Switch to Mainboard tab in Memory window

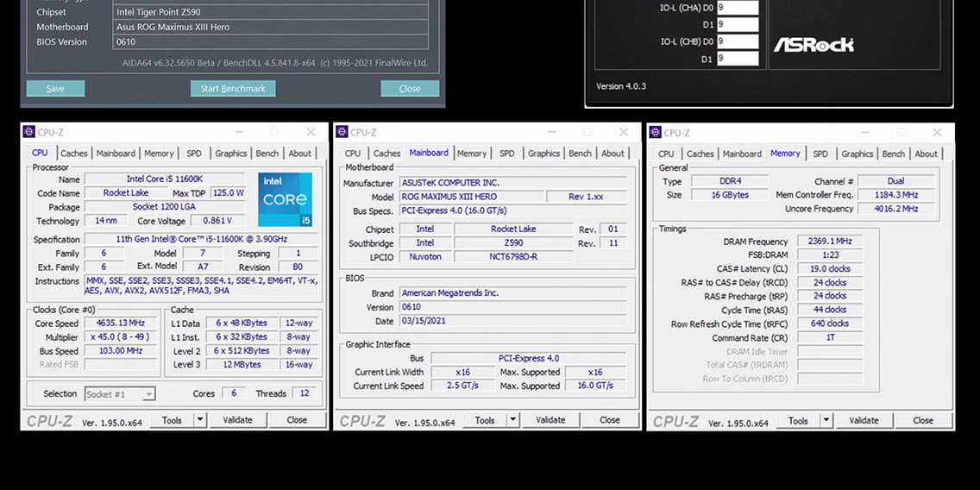(742, 154)
